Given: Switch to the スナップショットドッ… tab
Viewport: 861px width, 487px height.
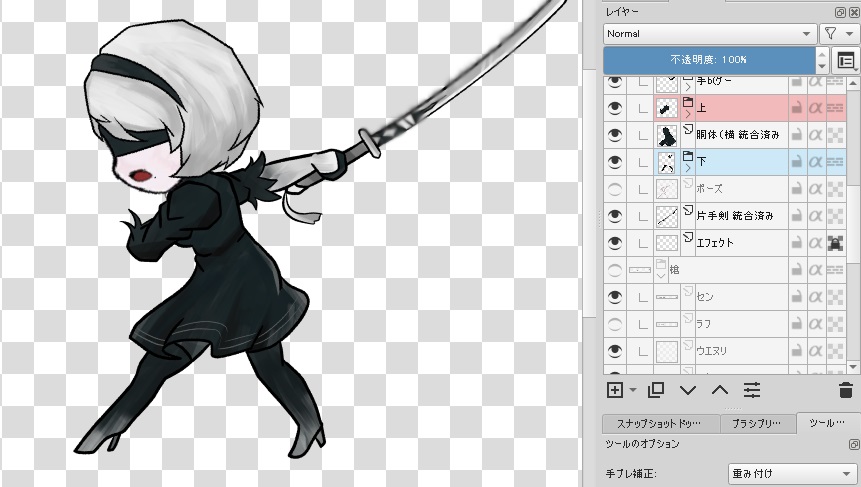Looking at the screenshot, I should coord(661,423).
